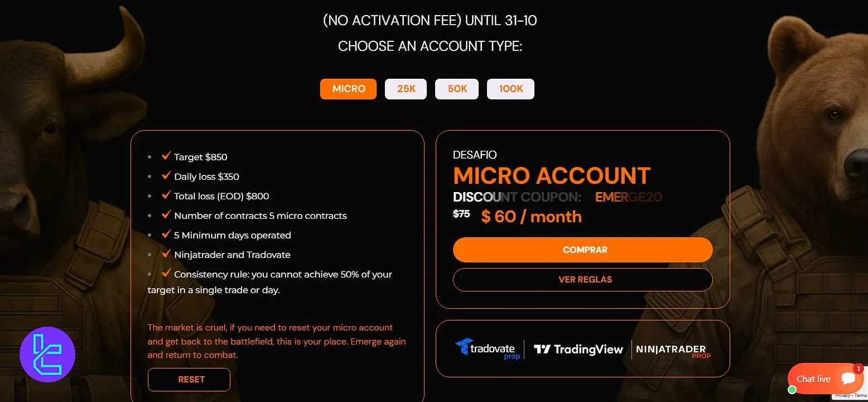Open the Chat live widget label
Viewport: 868px width, 402px height.
813,379
